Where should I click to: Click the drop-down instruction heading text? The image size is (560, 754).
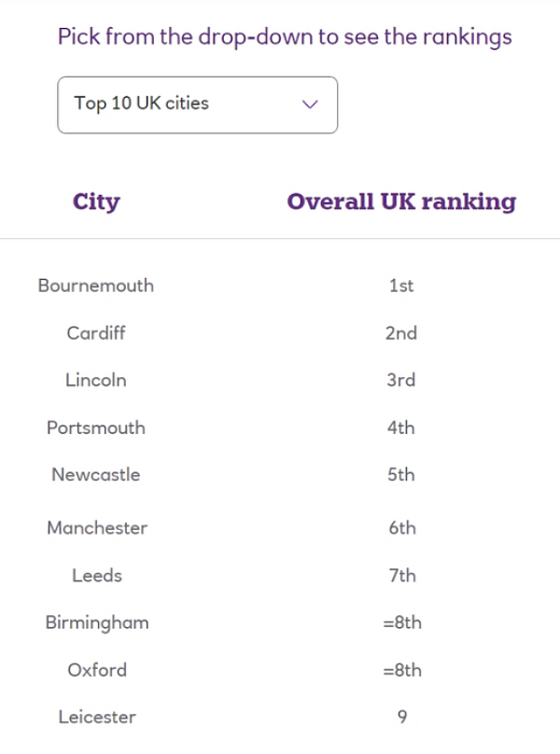285,36
